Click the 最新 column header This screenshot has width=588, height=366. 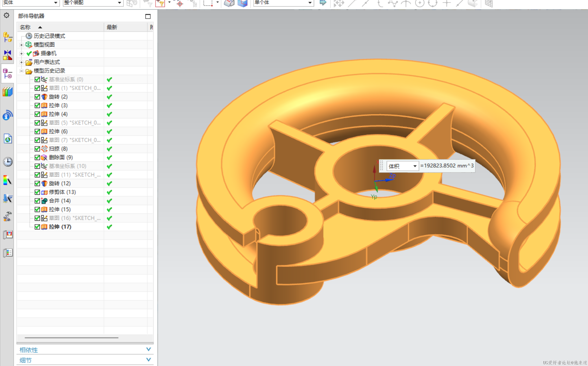126,27
